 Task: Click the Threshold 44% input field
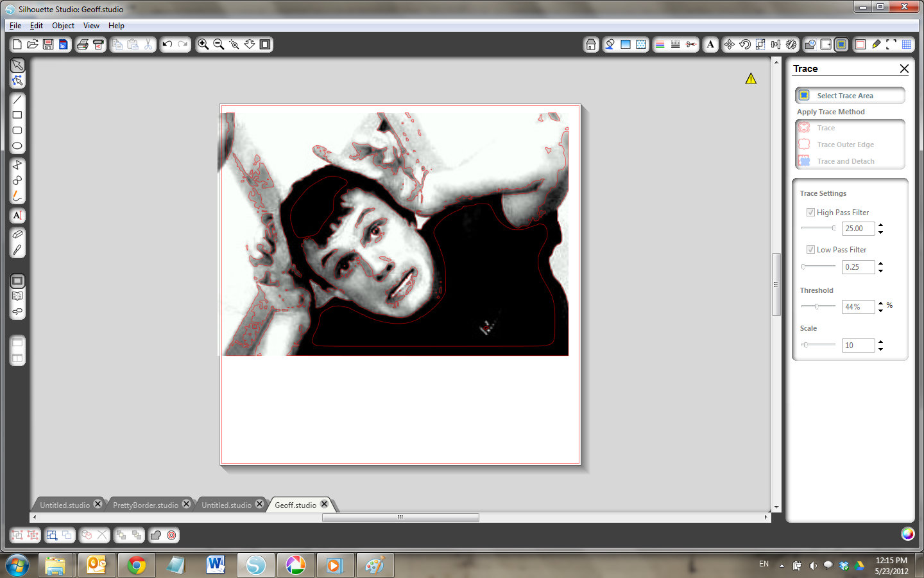(859, 307)
